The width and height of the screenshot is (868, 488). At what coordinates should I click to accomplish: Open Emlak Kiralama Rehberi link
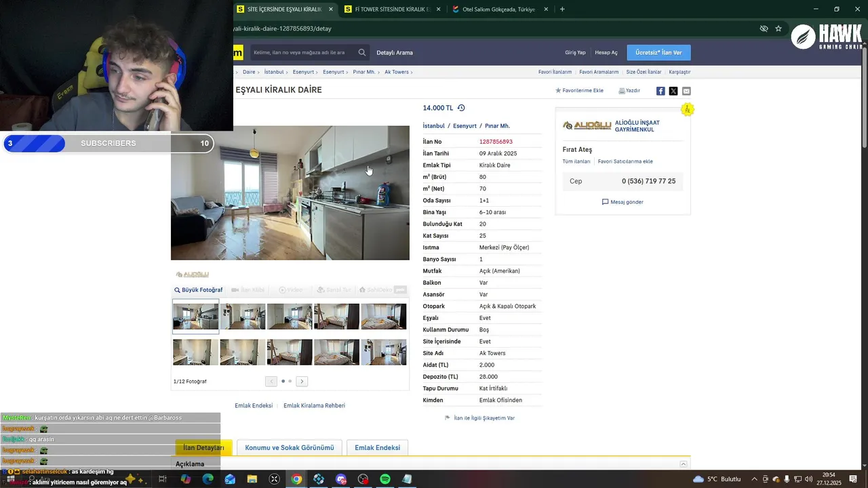[314, 405]
